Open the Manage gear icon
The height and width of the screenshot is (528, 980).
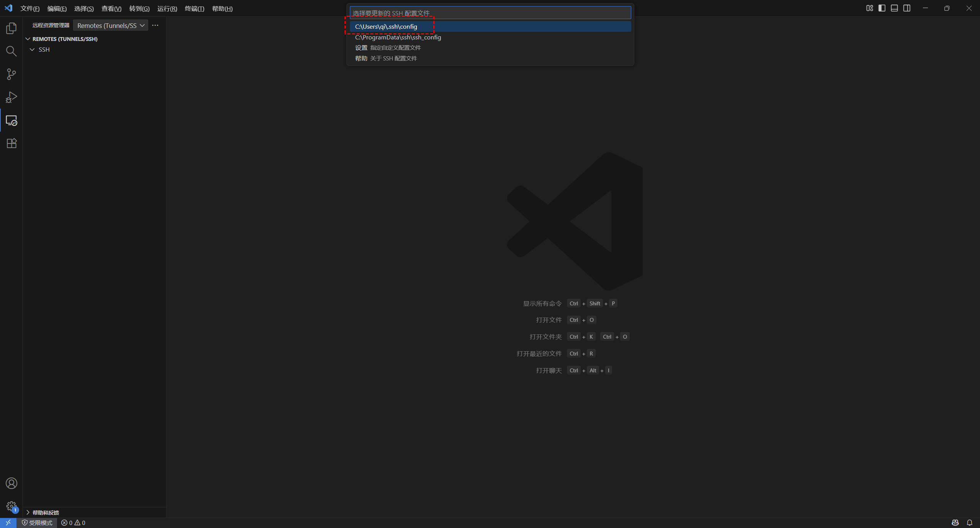coord(11,506)
